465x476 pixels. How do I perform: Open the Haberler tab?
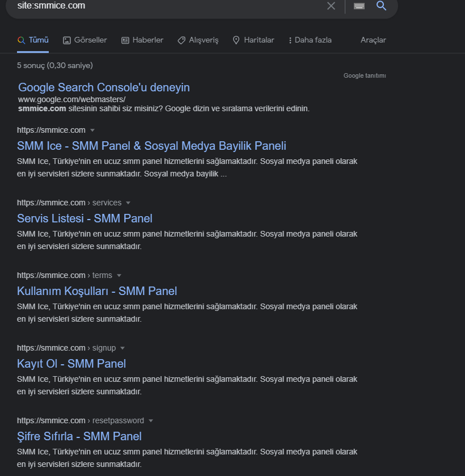[x=142, y=40]
